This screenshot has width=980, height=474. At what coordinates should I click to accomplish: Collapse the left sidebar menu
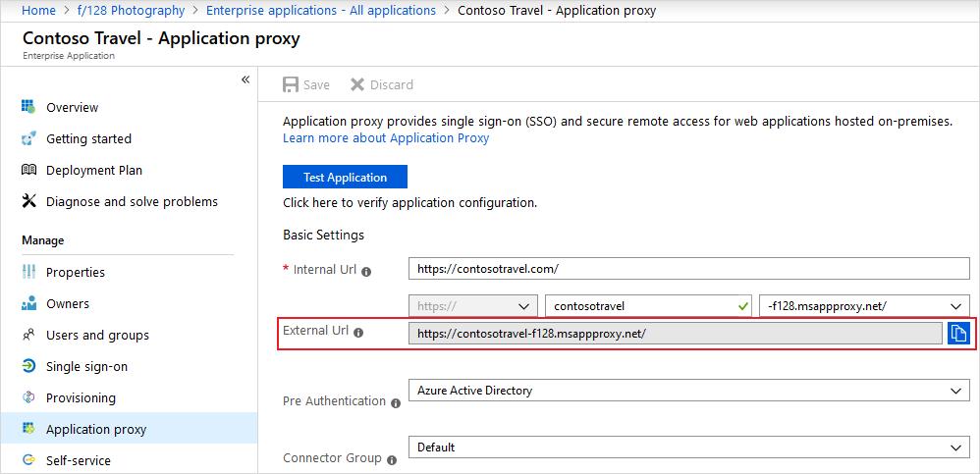coord(245,79)
